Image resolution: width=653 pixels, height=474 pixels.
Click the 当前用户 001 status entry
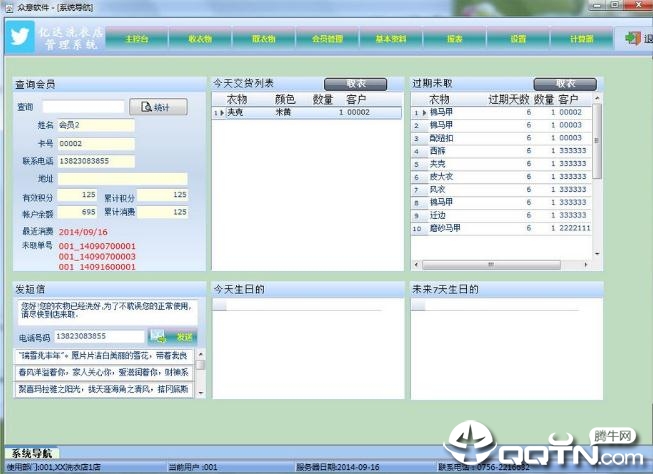pyautogui.click(x=193, y=467)
